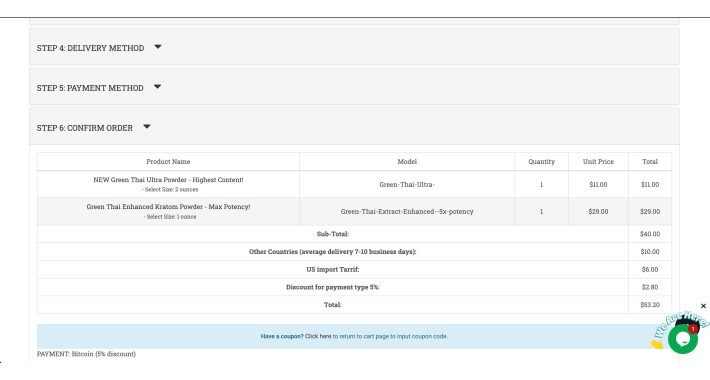This screenshot has height=380, width=710.
Task: Click the Unit Price column header
Action: coord(598,162)
